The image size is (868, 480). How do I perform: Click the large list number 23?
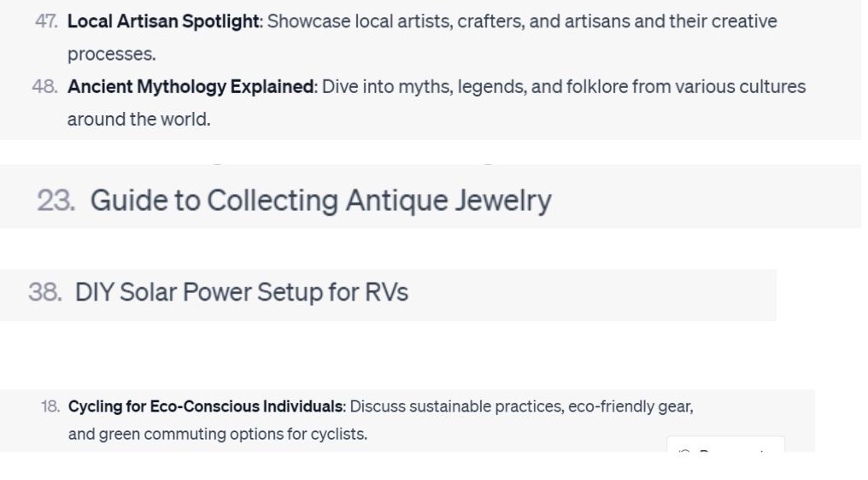coord(56,201)
